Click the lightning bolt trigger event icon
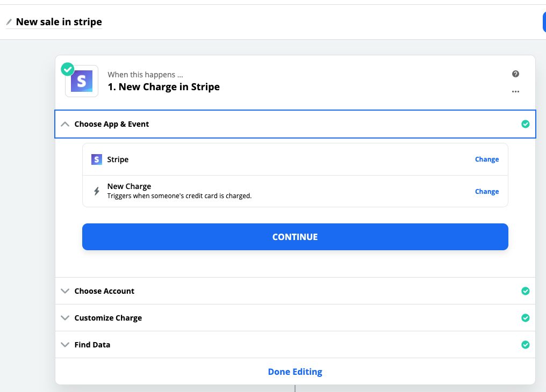Image resolution: width=546 pixels, height=392 pixels. 97,191
